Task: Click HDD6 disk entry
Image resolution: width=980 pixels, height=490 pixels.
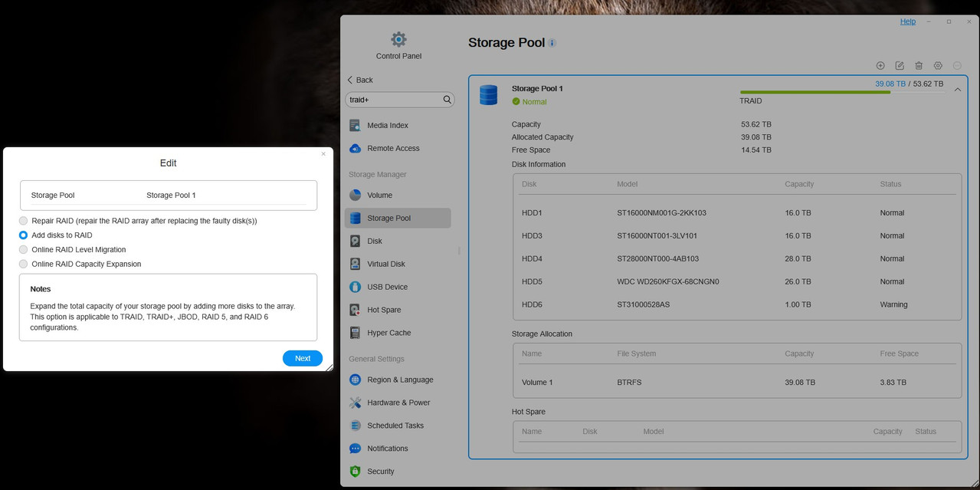Action: coord(737,304)
